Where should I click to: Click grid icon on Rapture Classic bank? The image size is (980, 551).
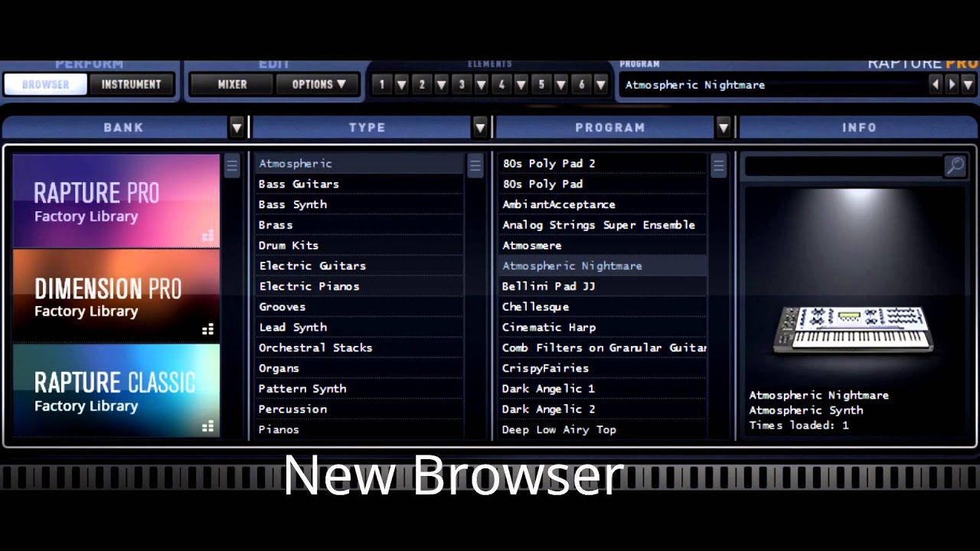pyautogui.click(x=207, y=426)
